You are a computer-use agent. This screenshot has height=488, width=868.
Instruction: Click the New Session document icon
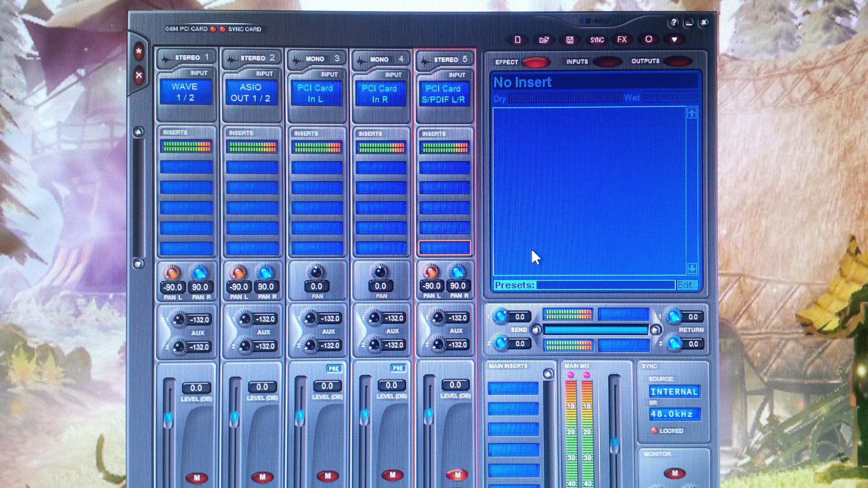pyautogui.click(x=517, y=40)
